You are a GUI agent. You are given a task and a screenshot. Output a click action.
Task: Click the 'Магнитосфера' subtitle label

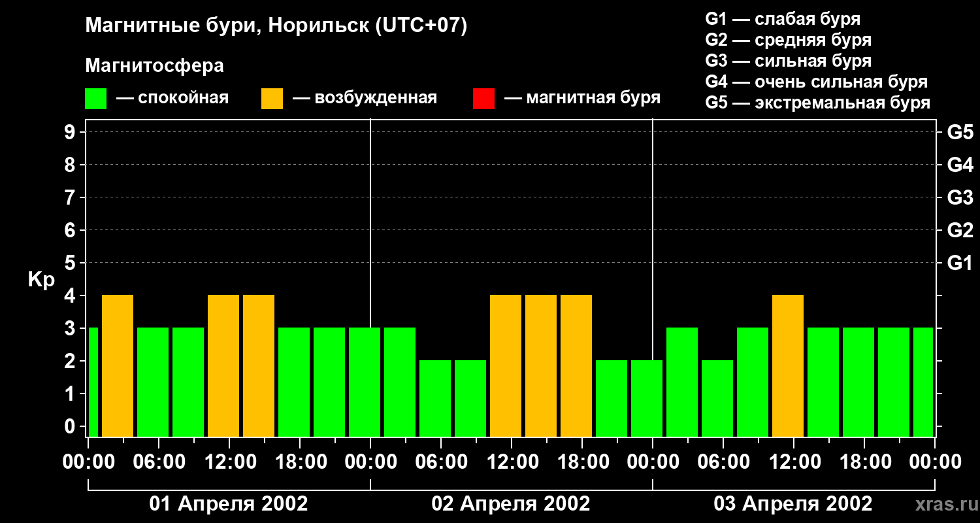(154, 66)
